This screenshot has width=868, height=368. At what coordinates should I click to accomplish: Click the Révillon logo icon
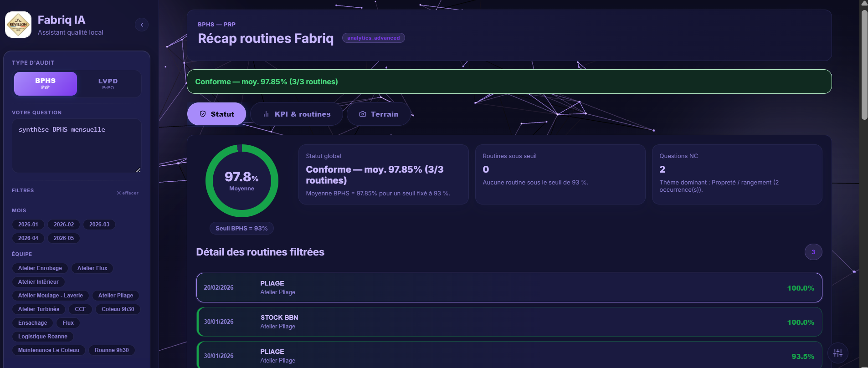click(x=18, y=25)
